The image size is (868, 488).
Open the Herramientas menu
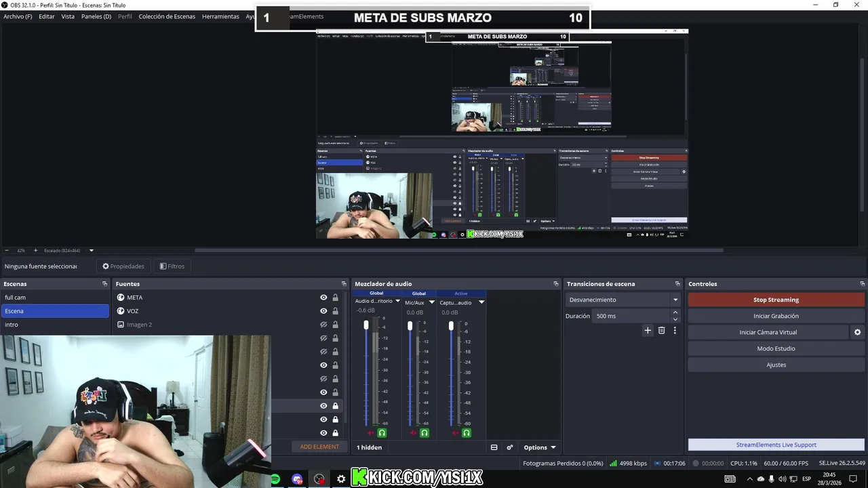[220, 16]
